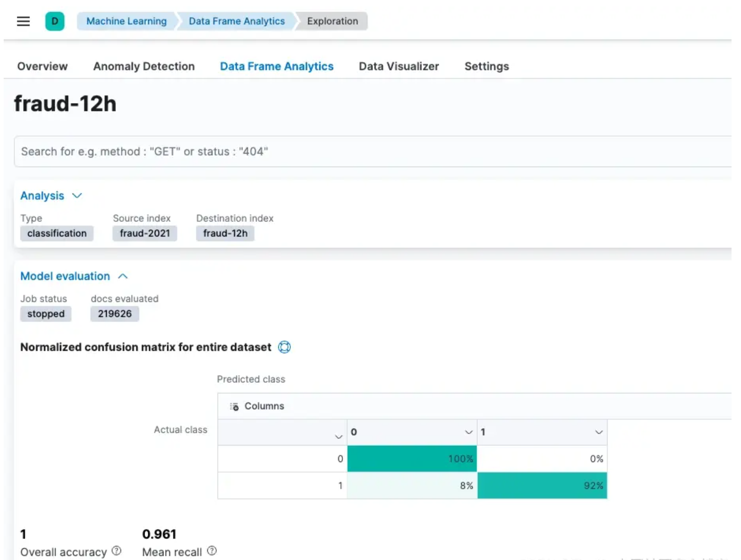Focus the query search bar
Screen dimensions: 741x560
(x=372, y=151)
